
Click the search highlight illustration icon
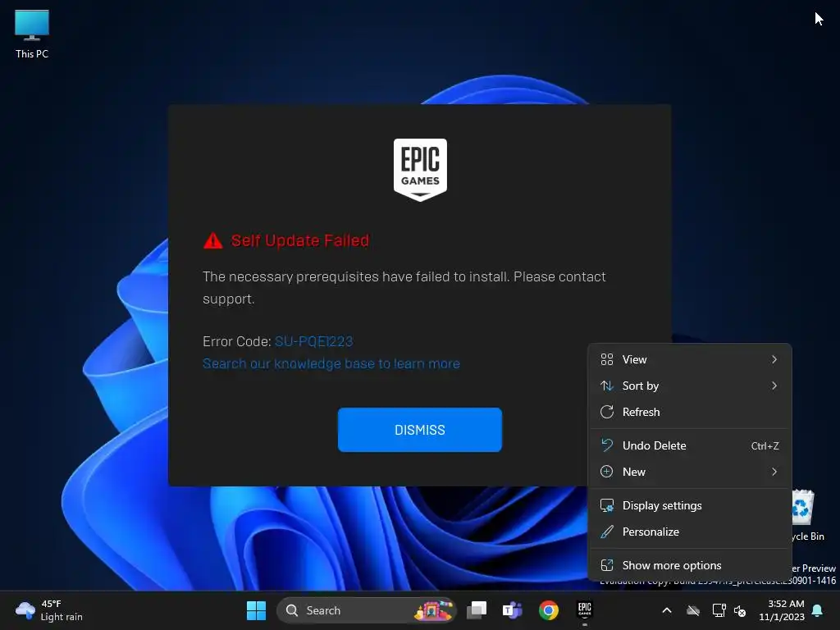pos(433,610)
